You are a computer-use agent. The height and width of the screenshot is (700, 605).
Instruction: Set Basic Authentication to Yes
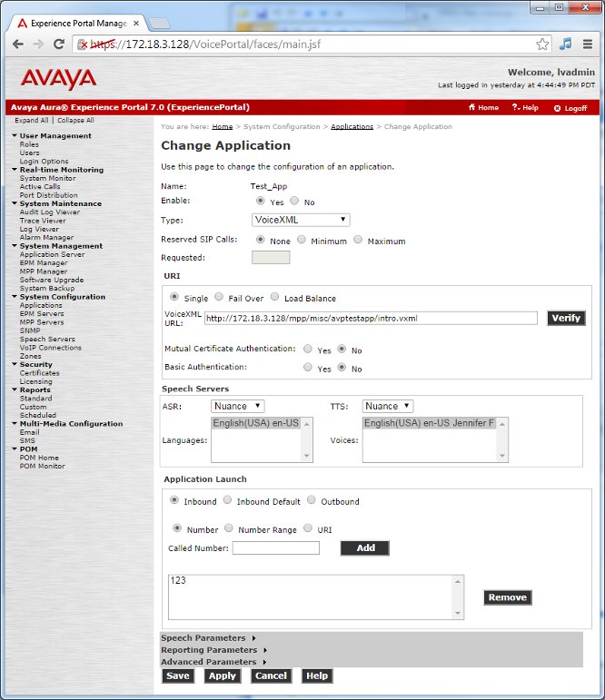point(308,367)
